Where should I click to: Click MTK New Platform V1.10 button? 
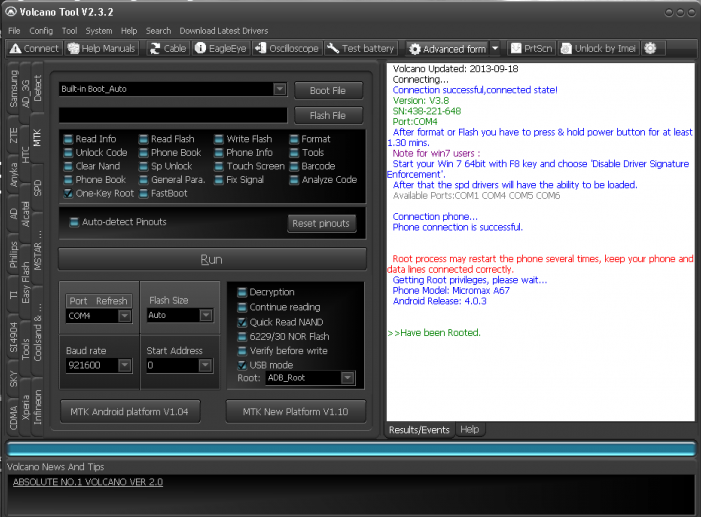pos(296,411)
